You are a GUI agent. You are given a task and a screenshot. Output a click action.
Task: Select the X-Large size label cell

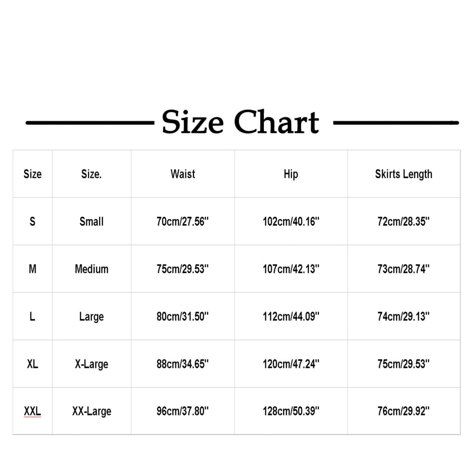tap(92, 363)
